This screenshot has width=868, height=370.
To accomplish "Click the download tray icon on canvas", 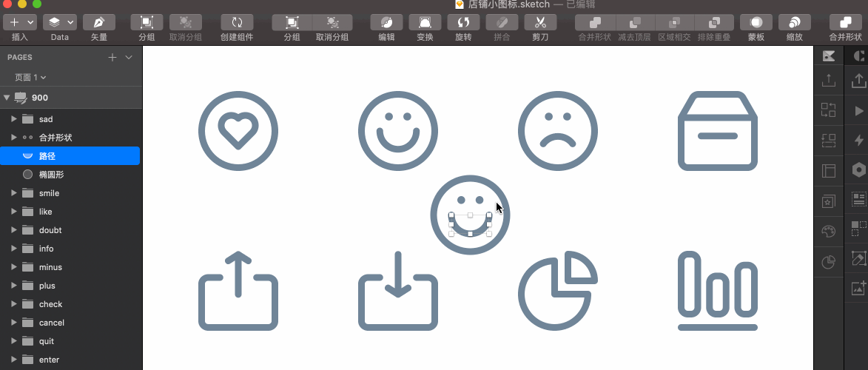I will coord(398,291).
